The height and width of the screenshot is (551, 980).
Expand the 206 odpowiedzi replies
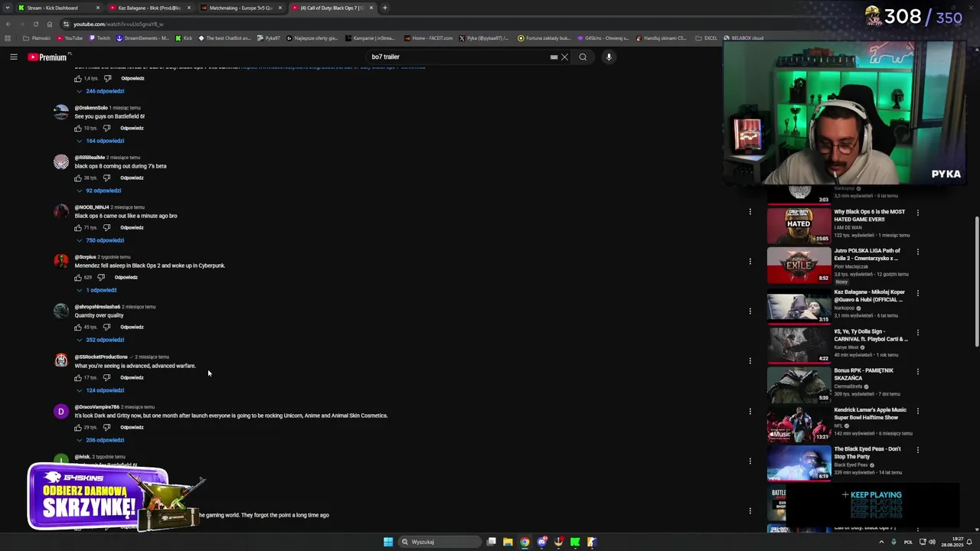100,440
